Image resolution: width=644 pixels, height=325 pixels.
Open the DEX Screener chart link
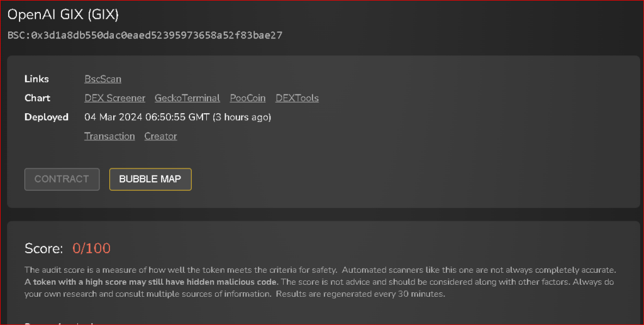(114, 98)
